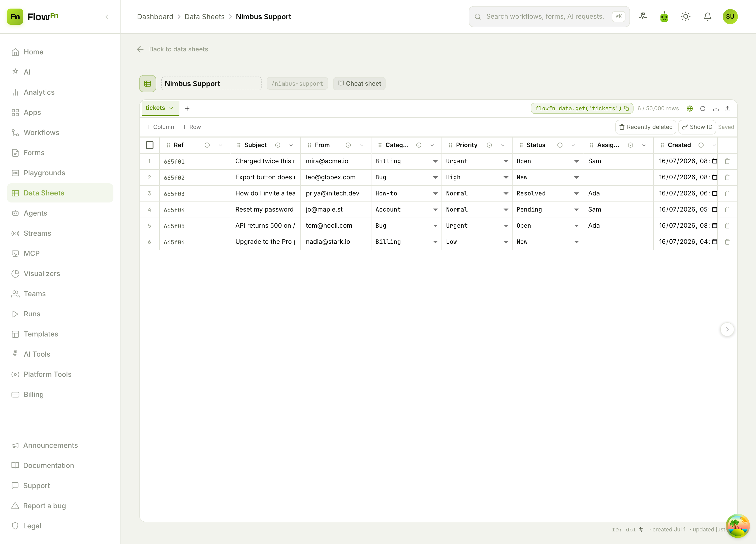This screenshot has height=544, width=756.
Task: Click the green data sheet icon beside title
Action: point(148,84)
